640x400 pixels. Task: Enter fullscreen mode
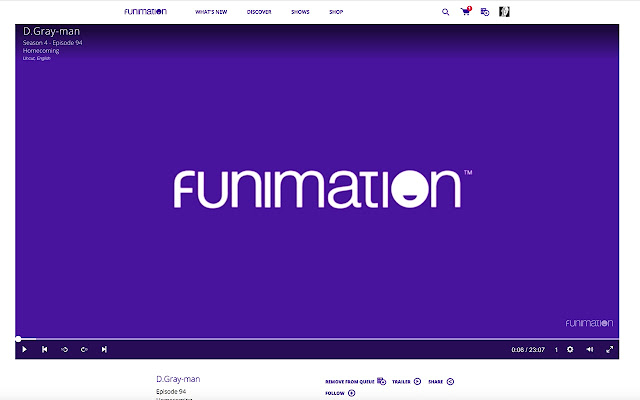(x=609, y=349)
